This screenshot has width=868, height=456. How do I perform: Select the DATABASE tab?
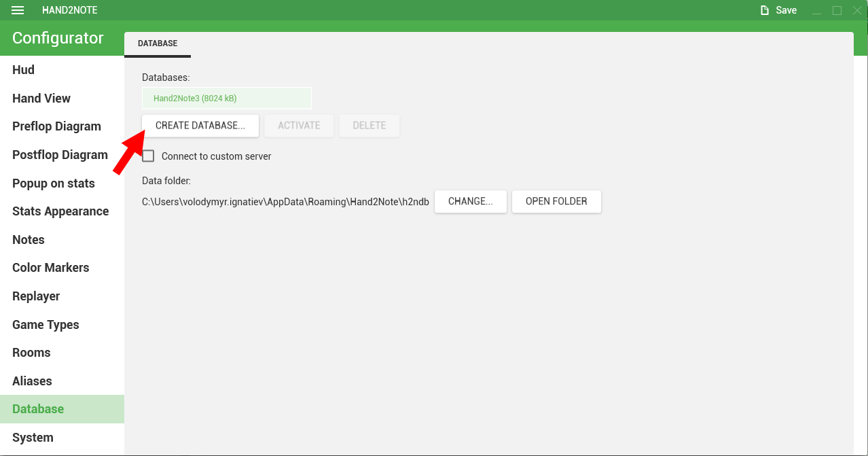pyautogui.click(x=158, y=43)
